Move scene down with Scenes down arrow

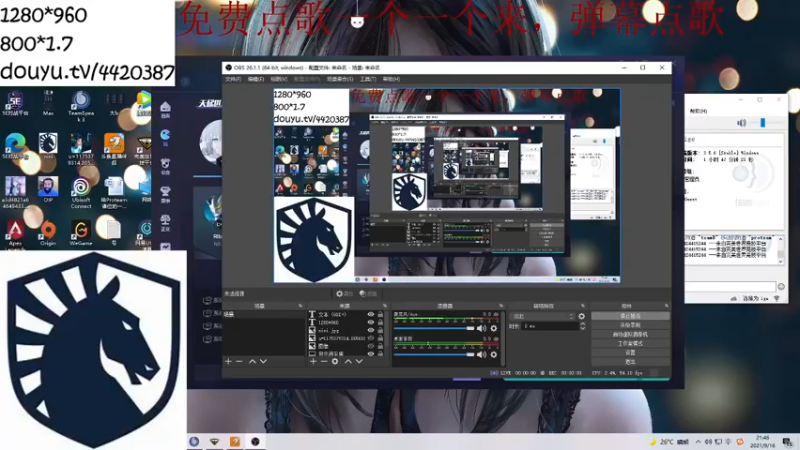point(263,361)
